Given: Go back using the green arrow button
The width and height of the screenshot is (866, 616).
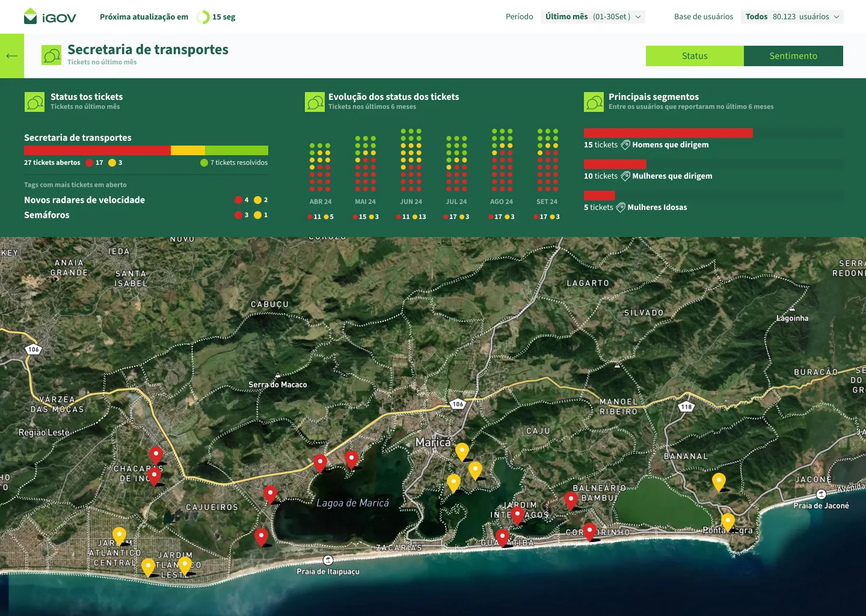Looking at the screenshot, I should pos(12,56).
